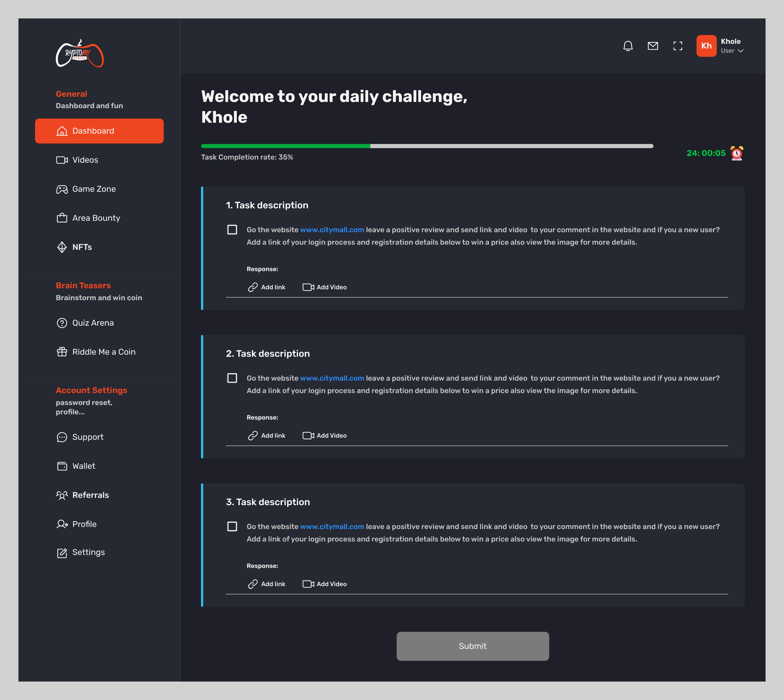784x700 pixels.
Task: Select the Dashboard menu item
Action: point(99,131)
